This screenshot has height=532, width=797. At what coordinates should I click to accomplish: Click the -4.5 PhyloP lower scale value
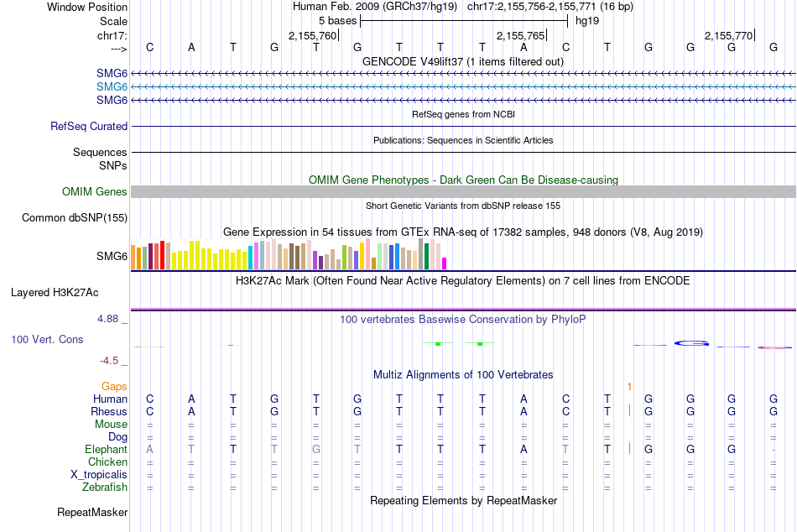pos(109,361)
